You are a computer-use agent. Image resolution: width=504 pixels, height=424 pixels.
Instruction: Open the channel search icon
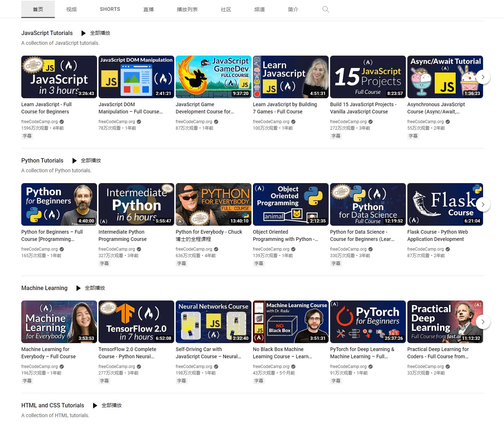click(325, 9)
